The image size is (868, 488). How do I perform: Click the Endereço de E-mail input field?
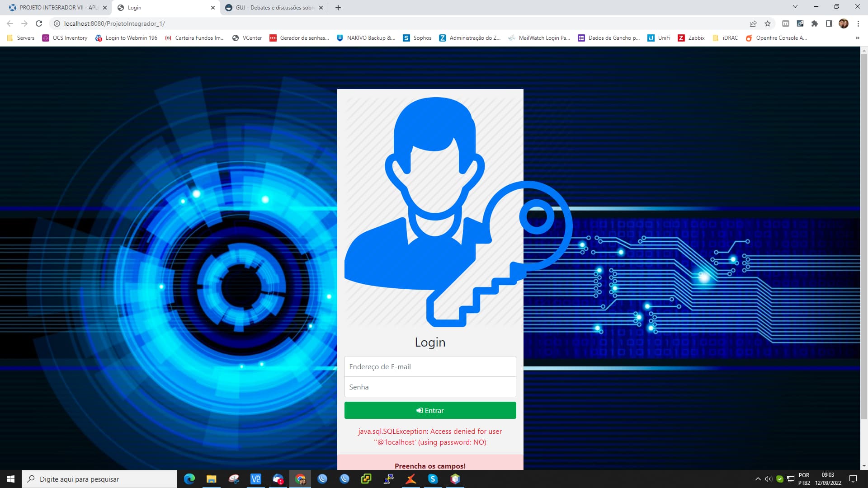pos(430,366)
